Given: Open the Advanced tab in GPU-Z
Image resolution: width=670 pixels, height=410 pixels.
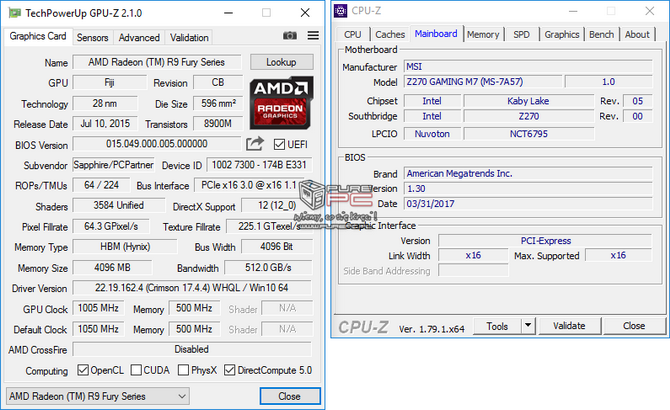Looking at the screenshot, I should pos(139,38).
